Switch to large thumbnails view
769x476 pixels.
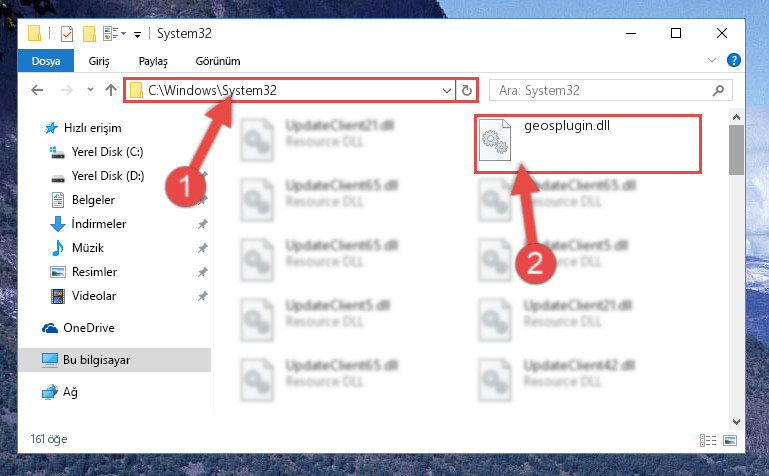(x=730, y=440)
